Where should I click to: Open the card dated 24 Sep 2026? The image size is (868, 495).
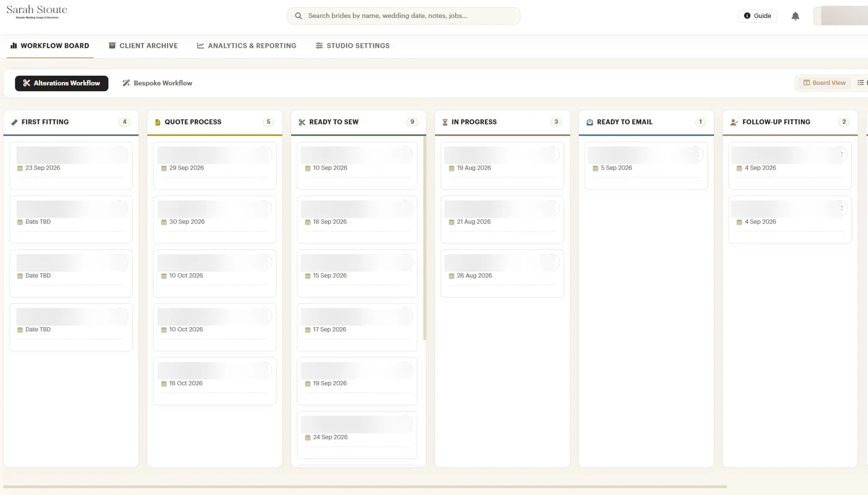(357, 435)
